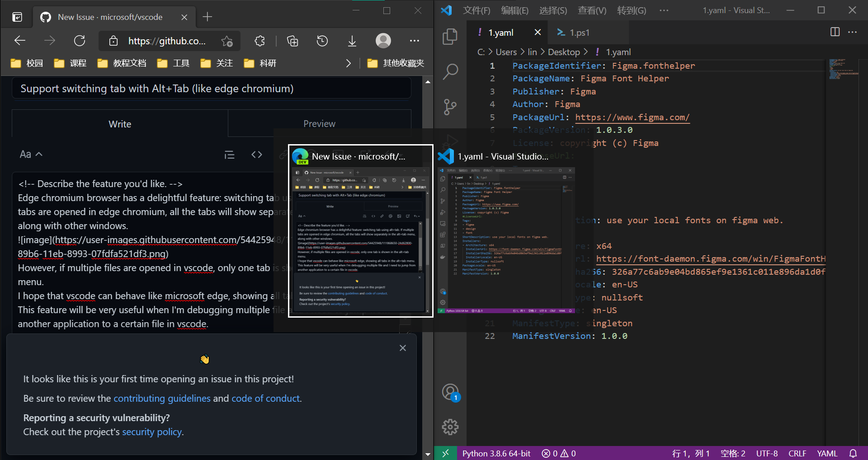Toggle the favorites star in the address bar

[227, 41]
